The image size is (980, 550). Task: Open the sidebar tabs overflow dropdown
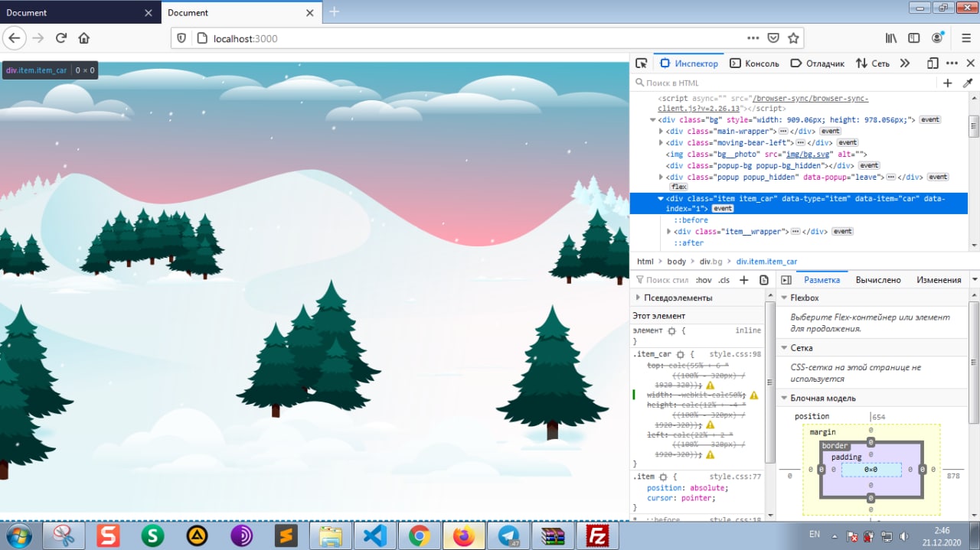coord(974,280)
